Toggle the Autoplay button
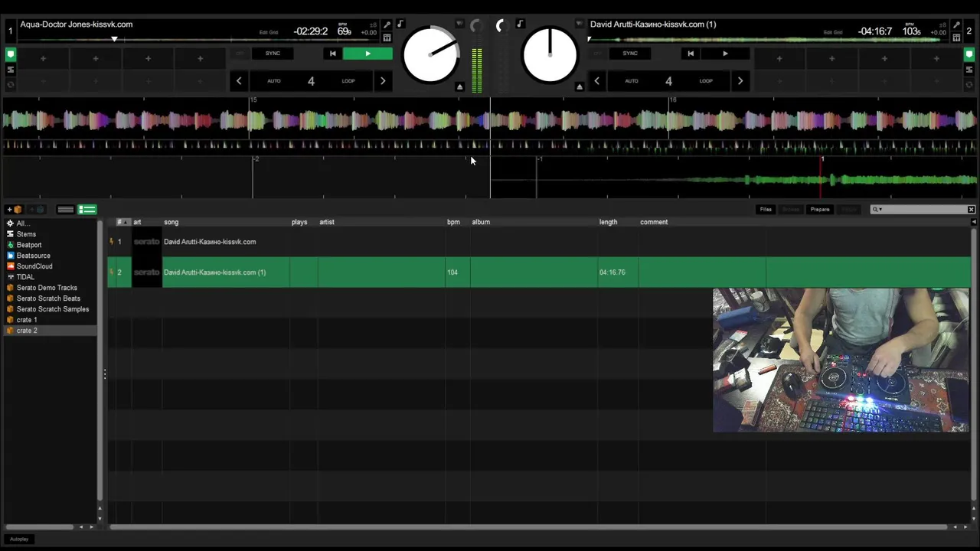Screen dimensions: 980x551 click(x=19, y=540)
